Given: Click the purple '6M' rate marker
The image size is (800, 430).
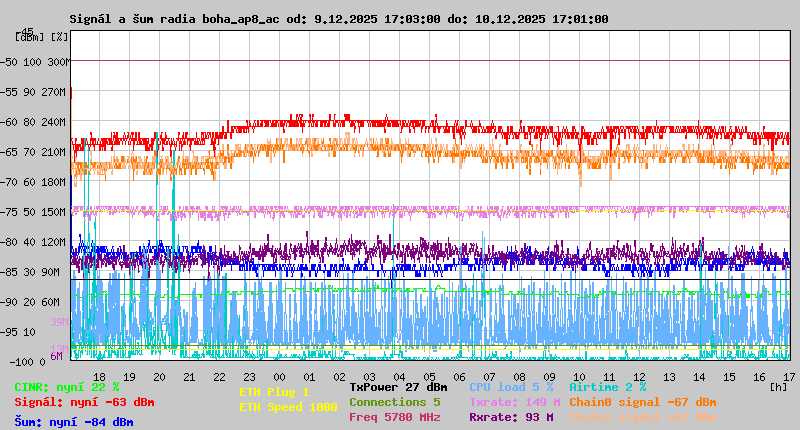Looking at the screenshot, I should tap(57, 356).
